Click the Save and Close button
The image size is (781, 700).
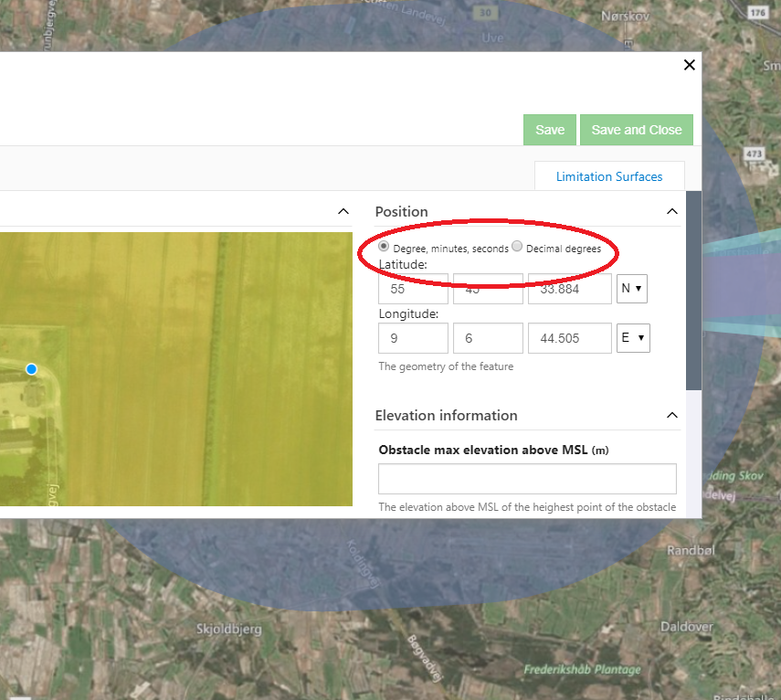[x=636, y=130]
